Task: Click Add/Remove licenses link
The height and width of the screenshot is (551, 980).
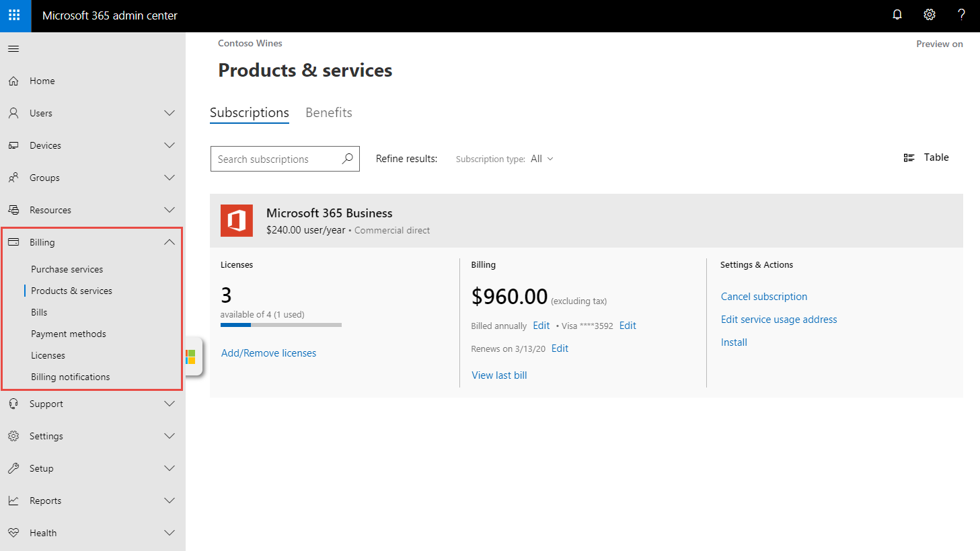Action: [268, 353]
